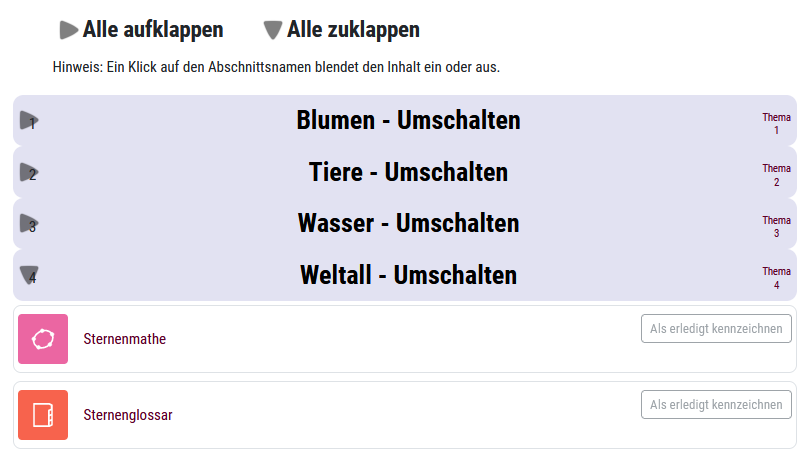Expand the Tiere section arrow
Viewport: 806px width, 454px height.
(29, 172)
